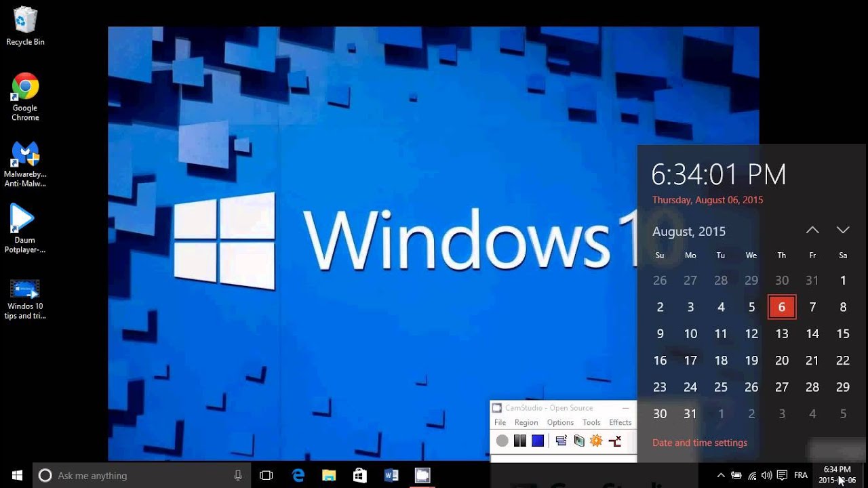Click the August, 2015 month header
Viewport: 868px width, 488px height.
689,231
